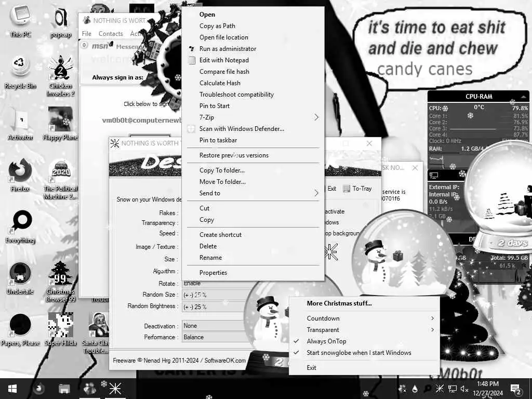
Task: Click To-Tray button in DesktopSnowOK
Action: tap(357, 189)
